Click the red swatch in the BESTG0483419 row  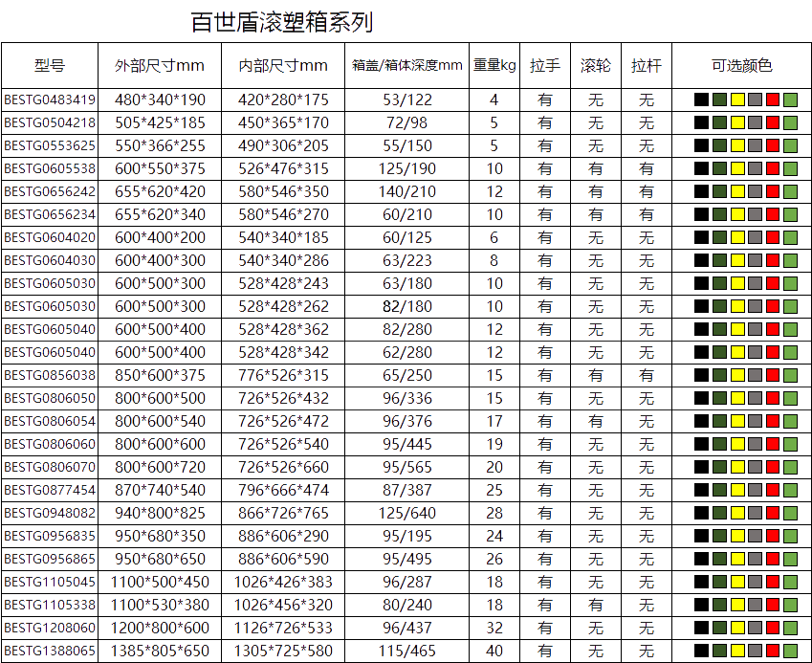[773, 99]
